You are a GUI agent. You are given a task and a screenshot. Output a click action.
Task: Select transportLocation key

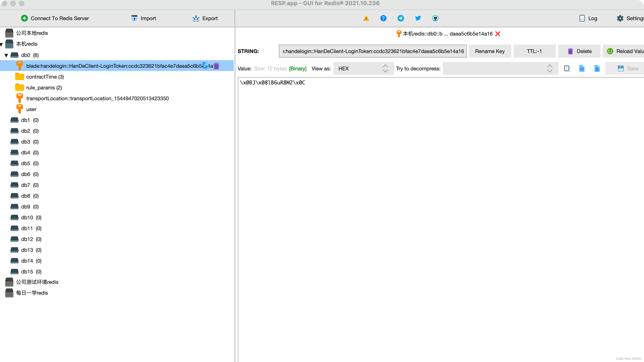tap(98, 98)
